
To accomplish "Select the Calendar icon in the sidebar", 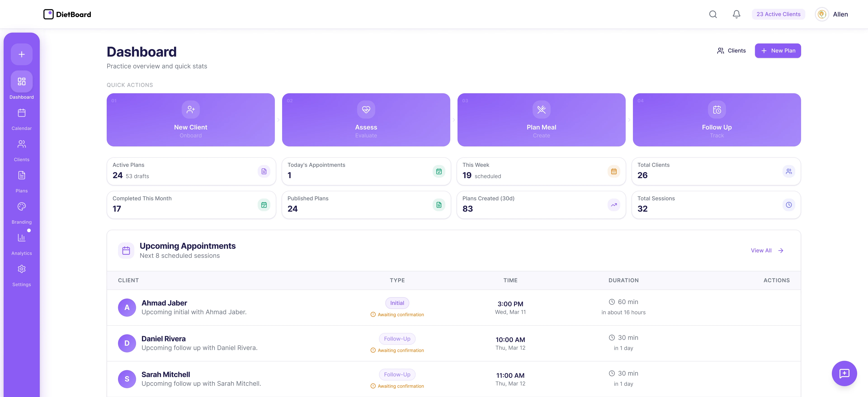I will pyautogui.click(x=21, y=113).
